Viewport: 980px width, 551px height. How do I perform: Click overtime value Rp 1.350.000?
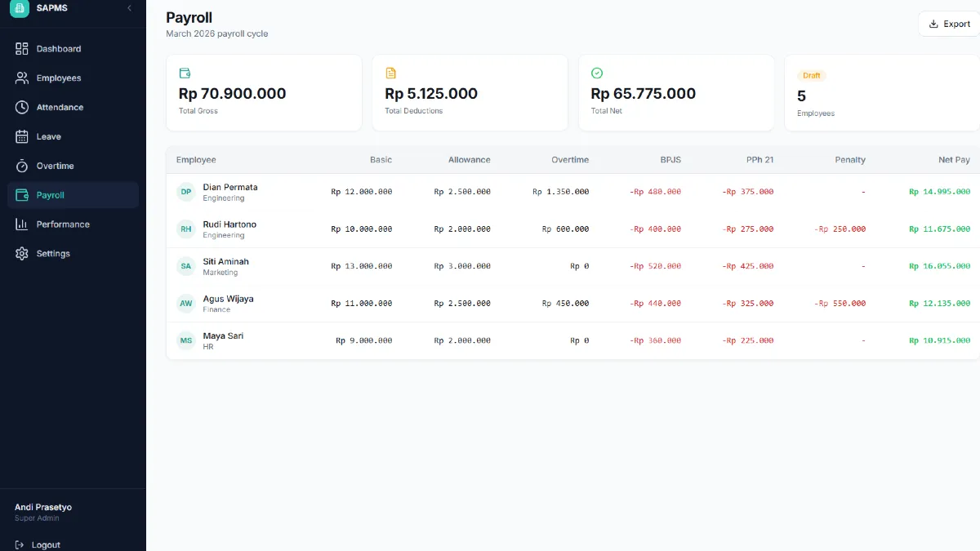pyautogui.click(x=561, y=192)
